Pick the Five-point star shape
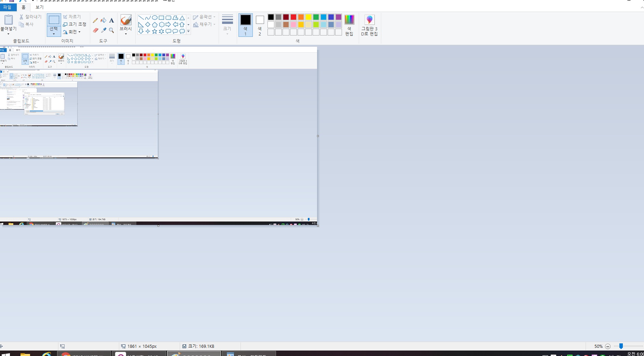 pos(154,31)
